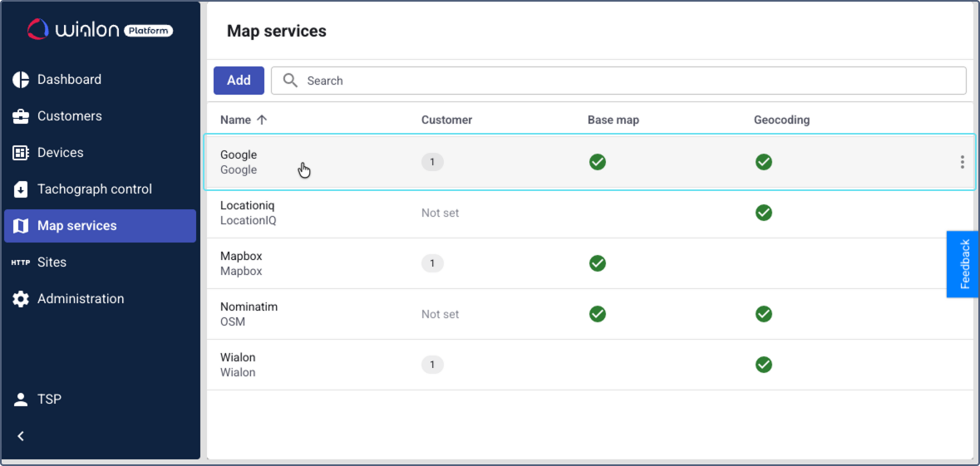The image size is (980, 466).
Task: Click Google customer count badge
Action: [432, 163]
